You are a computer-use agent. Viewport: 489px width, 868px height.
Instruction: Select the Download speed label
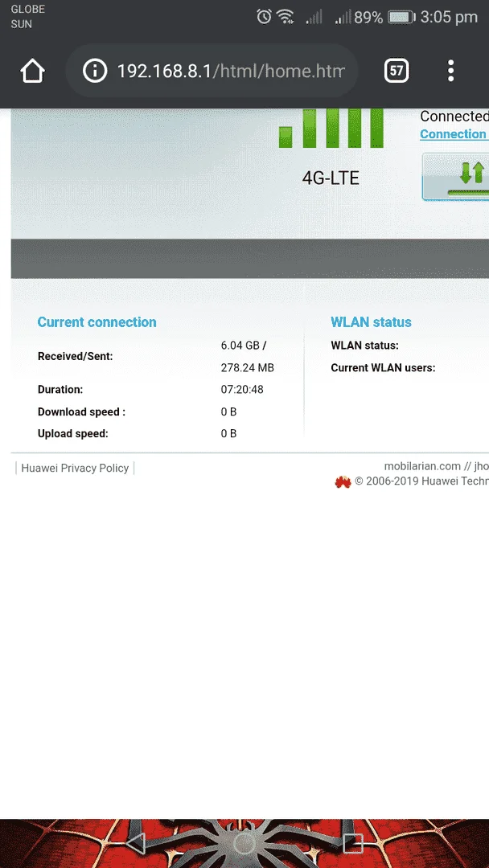click(81, 411)
